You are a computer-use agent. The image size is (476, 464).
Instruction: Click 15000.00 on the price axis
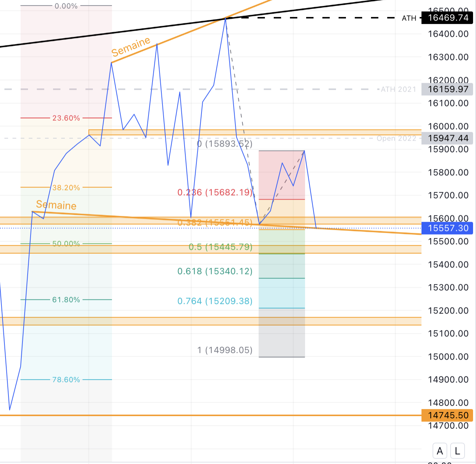click(448, 357)
